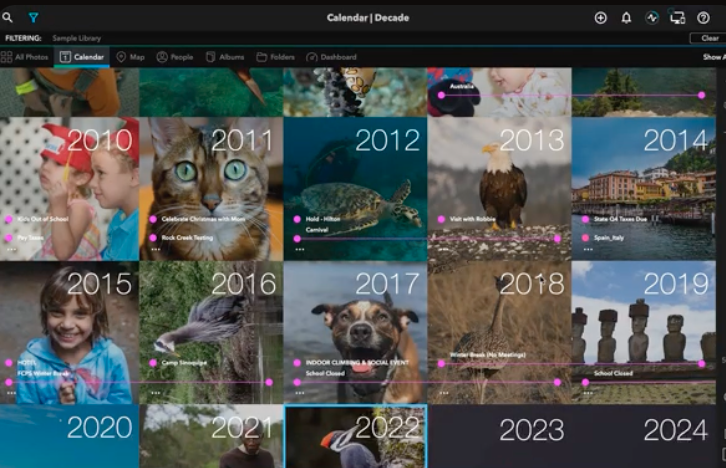
Task: Open the Map tab
Action: pyautogui.click(x=130, y=57)
